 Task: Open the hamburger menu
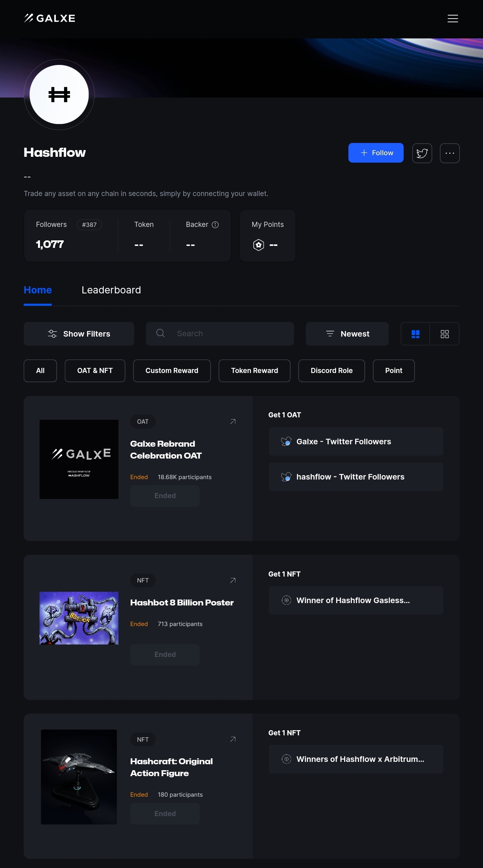[453, 19]
